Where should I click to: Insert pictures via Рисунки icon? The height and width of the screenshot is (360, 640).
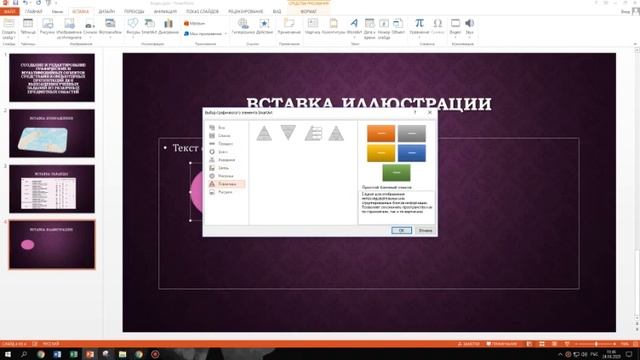[x=47, y=24]
